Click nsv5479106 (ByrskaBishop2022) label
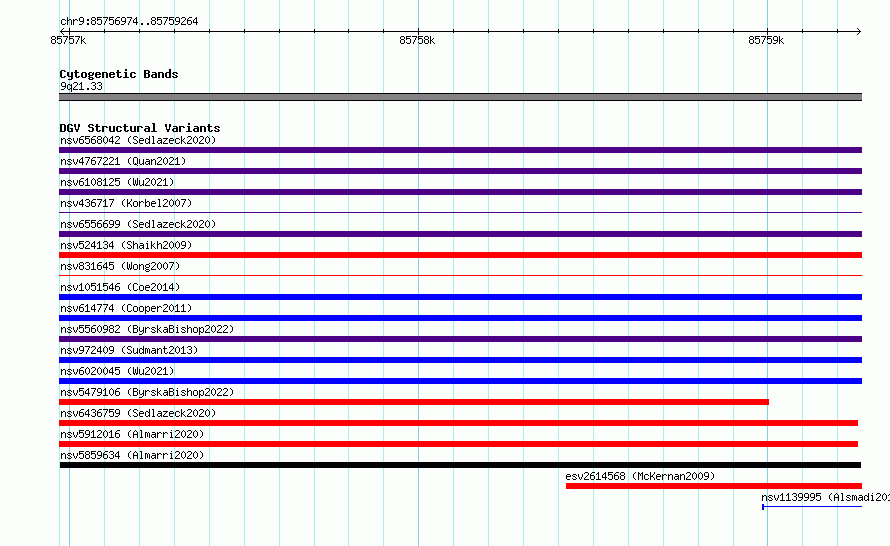 pos(147,392)
